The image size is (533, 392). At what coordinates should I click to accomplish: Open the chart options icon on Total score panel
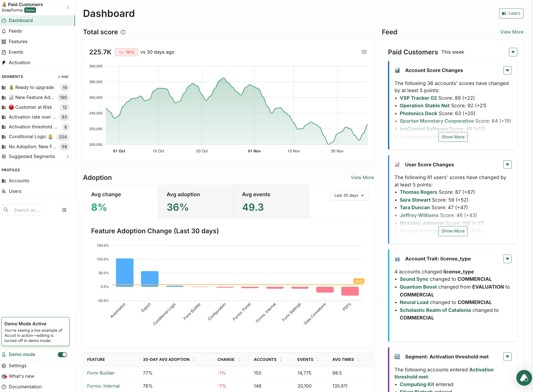coord(364,52)
